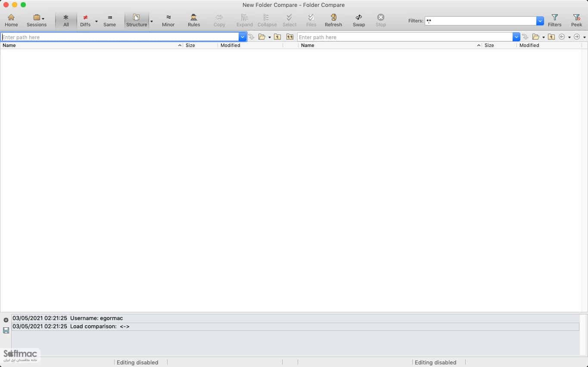588x367 pixels.
Task: Click the macOS green zoom button
Action: pyautogui.click(x=23, y=5)
